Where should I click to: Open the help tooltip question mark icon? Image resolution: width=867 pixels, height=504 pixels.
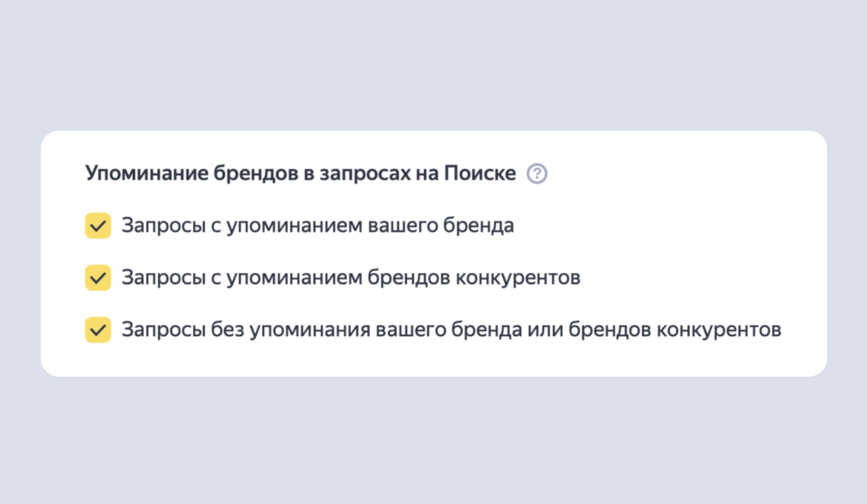click(537, 175)
